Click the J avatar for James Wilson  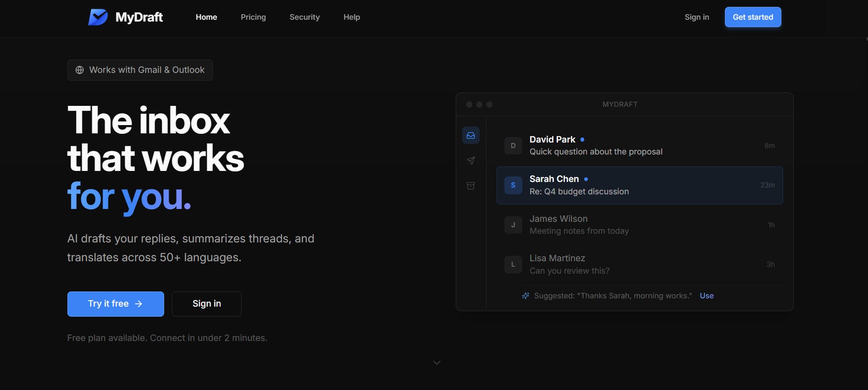point(513,225)
